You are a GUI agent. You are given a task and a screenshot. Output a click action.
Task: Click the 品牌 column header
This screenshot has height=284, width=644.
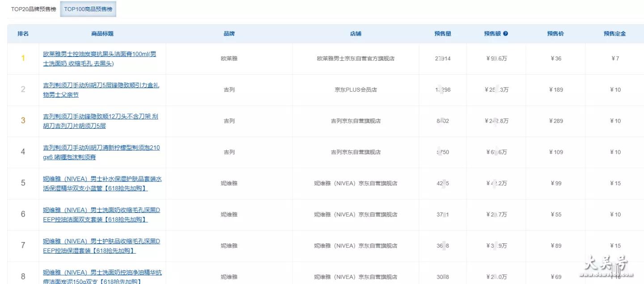(x=229, y=34)
